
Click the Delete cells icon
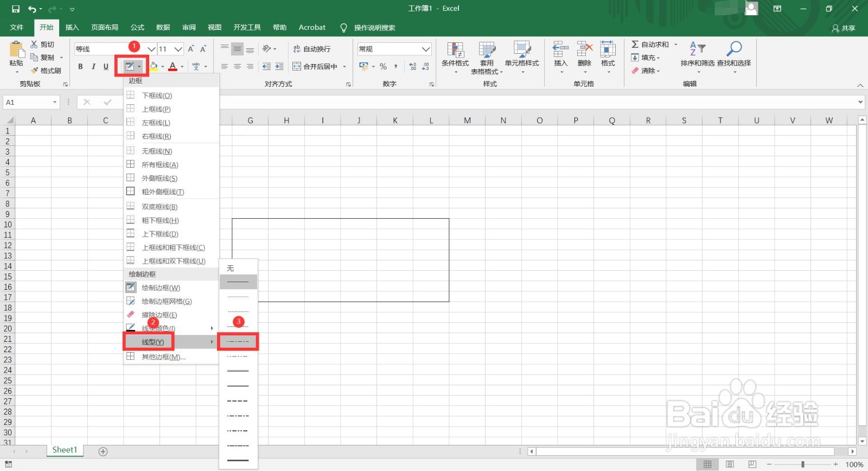click(584, 49)
